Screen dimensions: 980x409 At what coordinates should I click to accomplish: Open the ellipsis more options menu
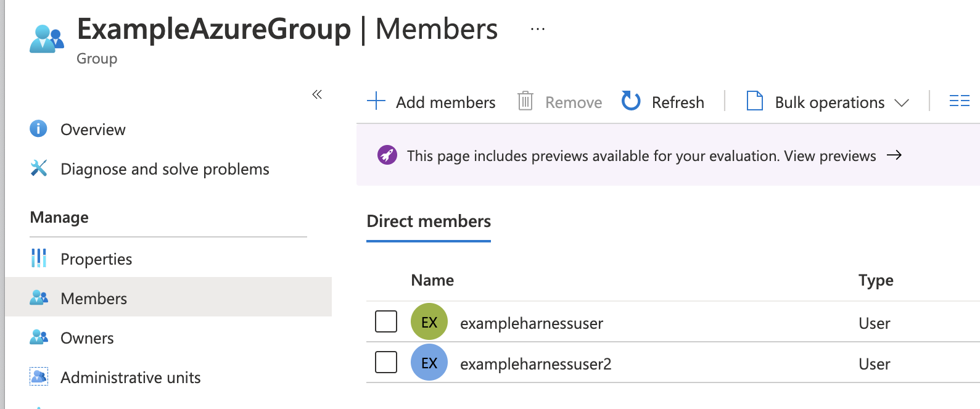click(537, 29)
